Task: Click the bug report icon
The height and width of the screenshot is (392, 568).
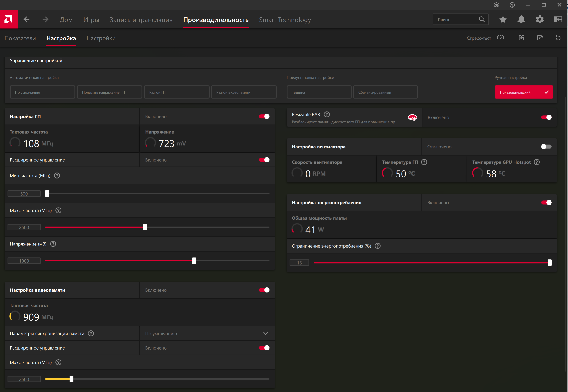Action: (x=496, y=5)
